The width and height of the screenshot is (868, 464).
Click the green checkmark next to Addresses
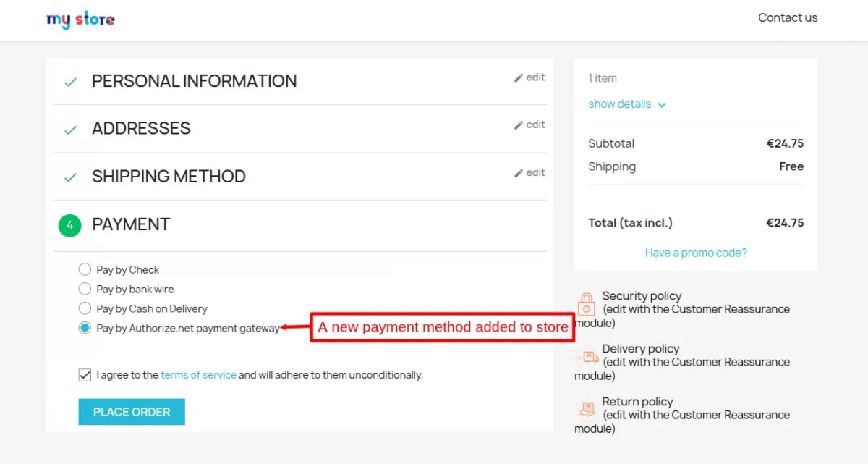click(69, 128)
